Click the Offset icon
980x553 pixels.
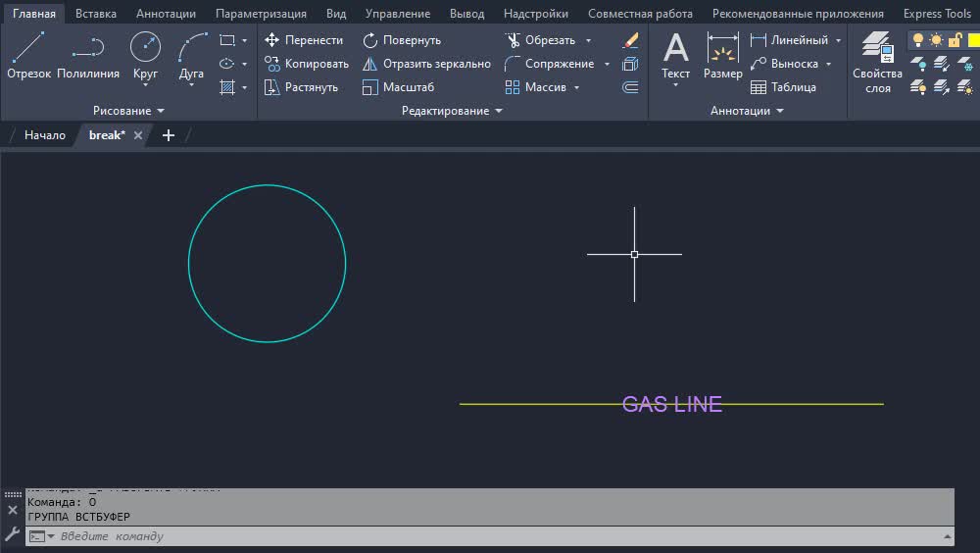[x=630, y=87]
